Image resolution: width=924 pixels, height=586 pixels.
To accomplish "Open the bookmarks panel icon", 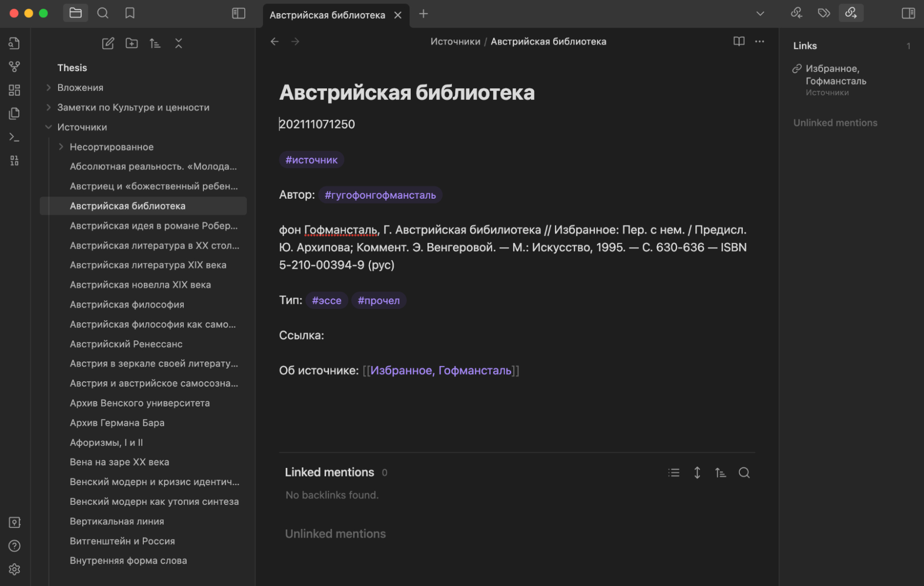I will point(130,13).
